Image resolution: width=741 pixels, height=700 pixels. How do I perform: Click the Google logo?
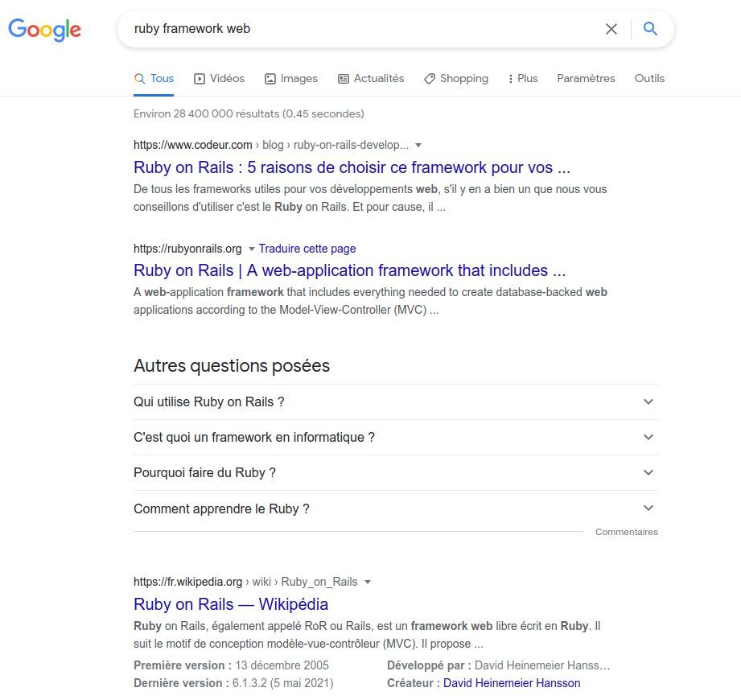pos(44,30)
